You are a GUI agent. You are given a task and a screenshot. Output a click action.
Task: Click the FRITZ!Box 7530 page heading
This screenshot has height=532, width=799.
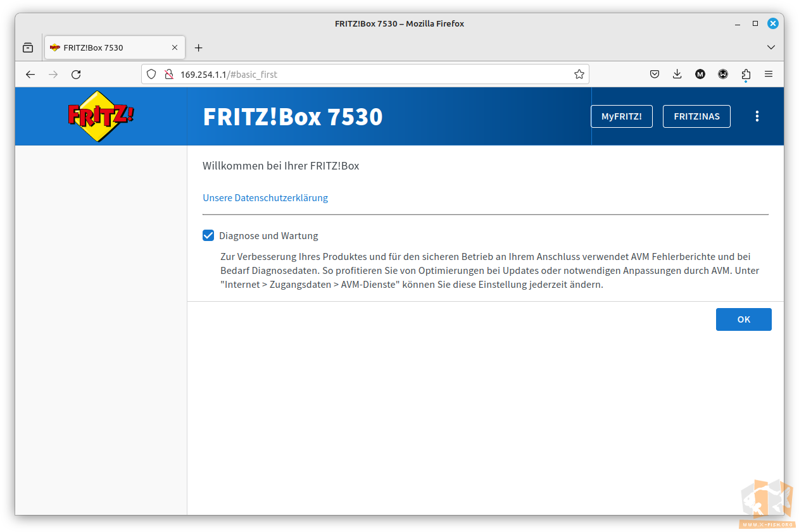[x=293, y=117]
